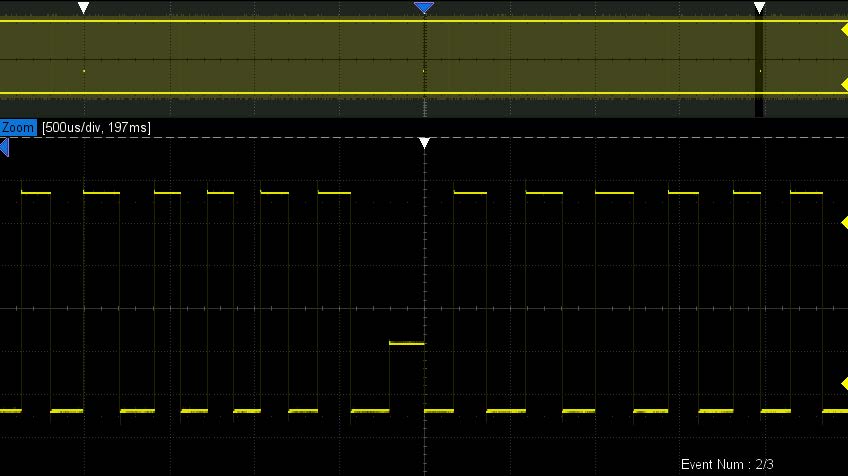Click the 500us/div, 197ms timebase readout
Viewport: 848px width, 476px height.
click(96, 128)
